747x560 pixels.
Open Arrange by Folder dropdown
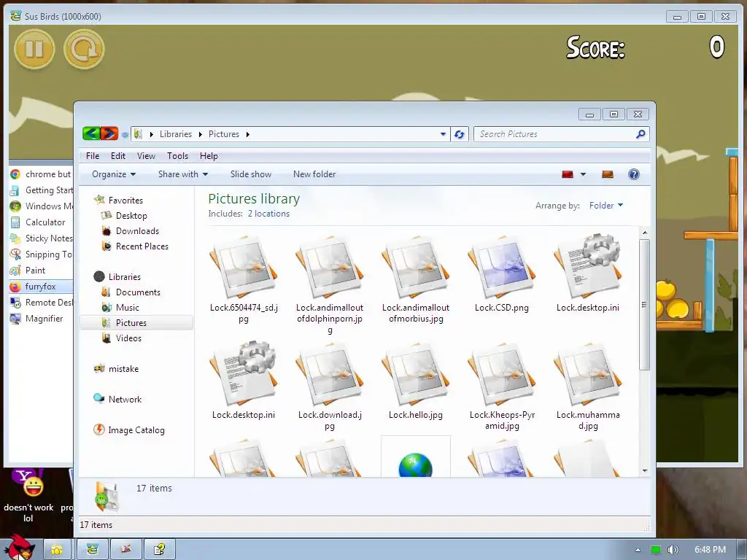(x=606, y=205)
